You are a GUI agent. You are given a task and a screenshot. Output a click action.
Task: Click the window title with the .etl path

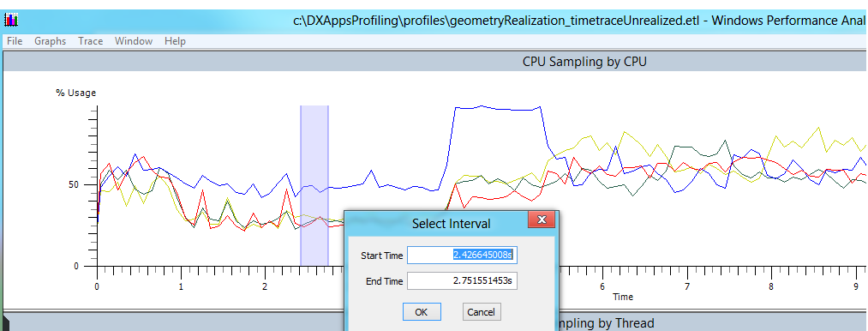point(580,21)
